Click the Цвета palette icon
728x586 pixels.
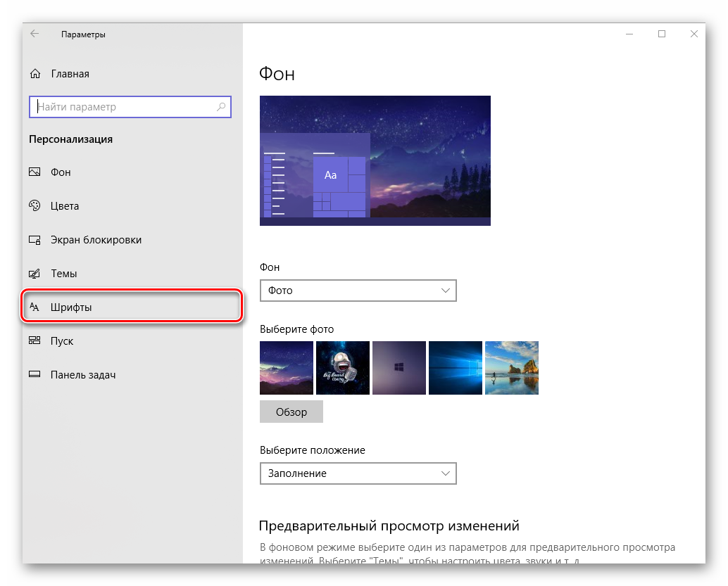[x=34, y=205]
